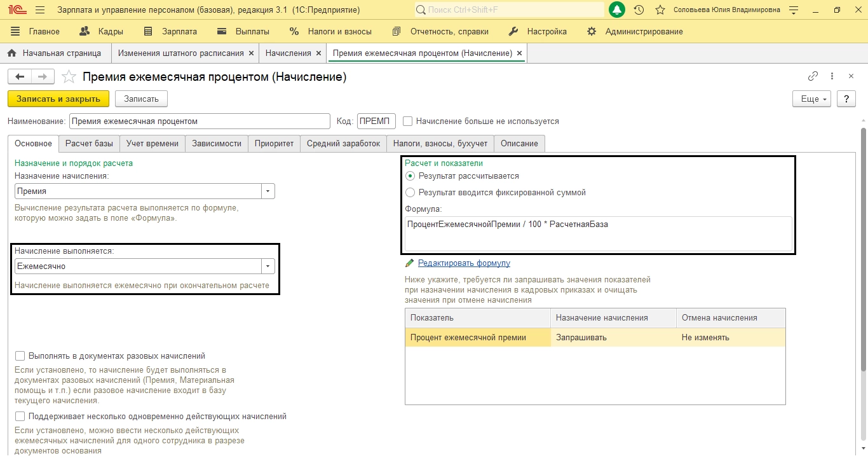
Task: Open the hamburger main menu icon
Action: (x=40, y=10)
